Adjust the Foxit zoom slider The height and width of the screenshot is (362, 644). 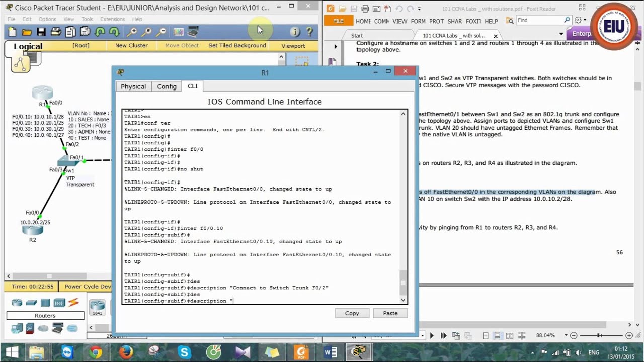tap(599, 335)
